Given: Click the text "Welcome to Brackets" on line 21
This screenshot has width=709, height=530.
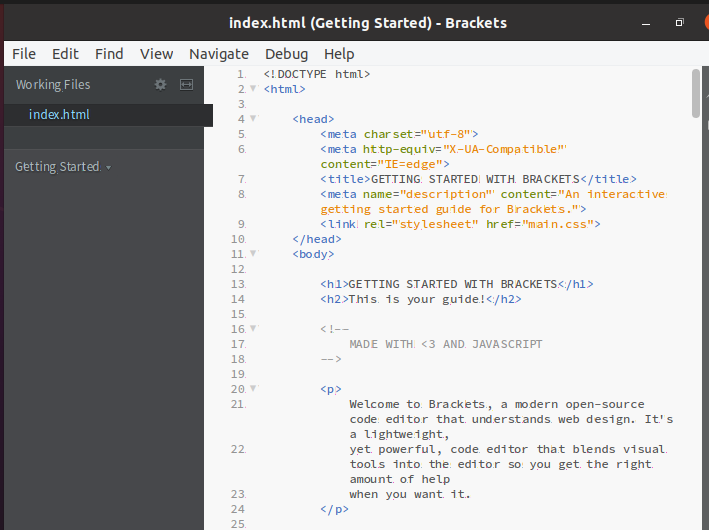Looking at the screenshot, I should 417,404.
